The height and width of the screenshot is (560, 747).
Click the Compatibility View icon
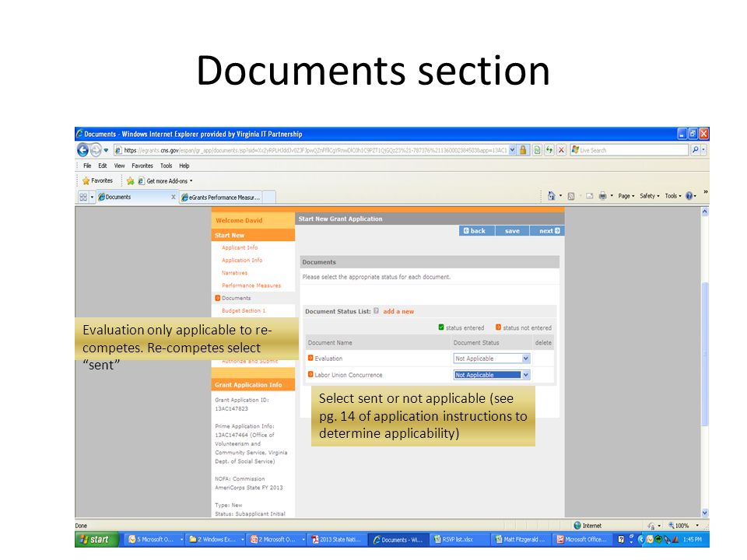[538, 150]
